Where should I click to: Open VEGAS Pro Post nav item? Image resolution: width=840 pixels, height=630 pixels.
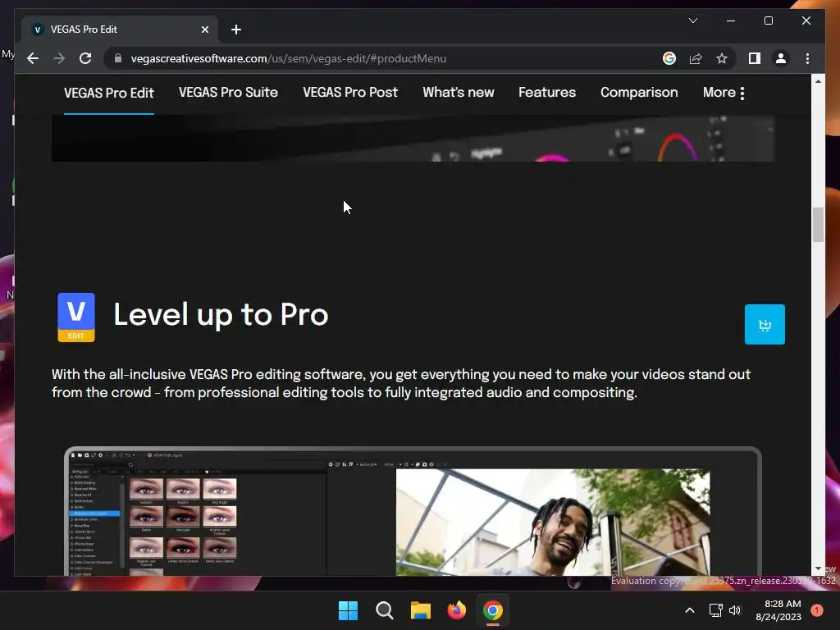(x=350, y=92)
